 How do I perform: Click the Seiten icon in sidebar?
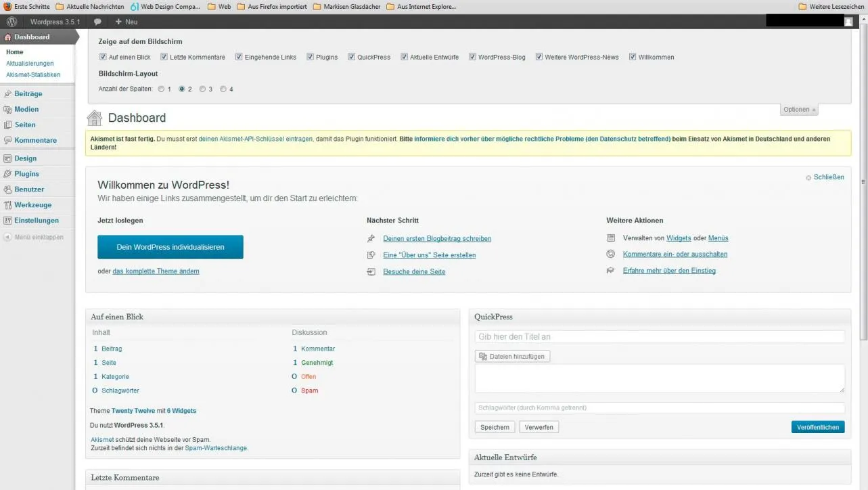7,125
